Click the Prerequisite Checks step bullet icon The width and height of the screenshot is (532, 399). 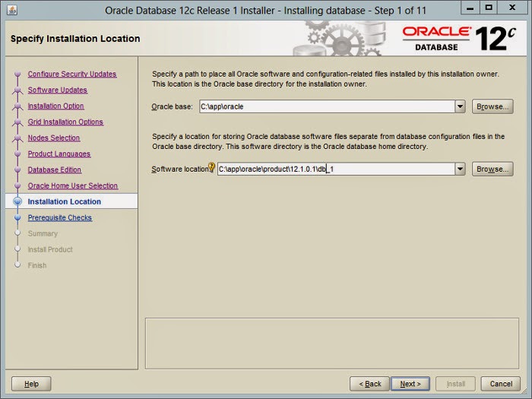point(17,217)
